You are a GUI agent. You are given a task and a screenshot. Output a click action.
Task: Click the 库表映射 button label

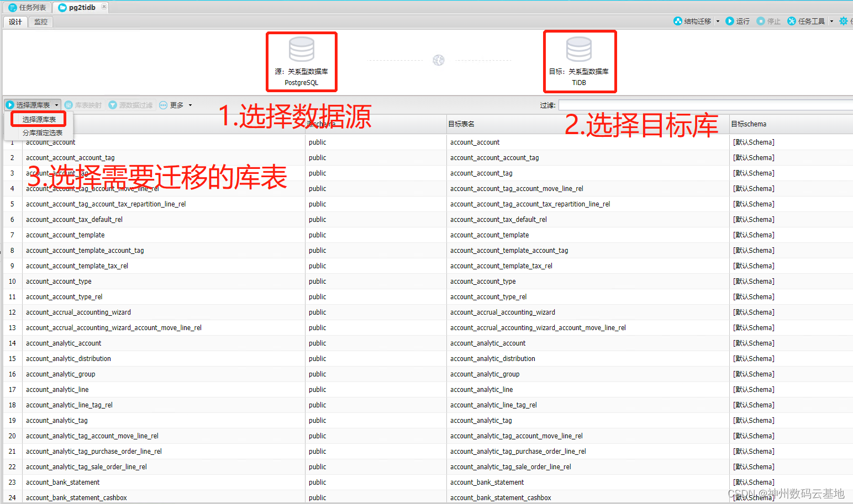tap(88, 105)
